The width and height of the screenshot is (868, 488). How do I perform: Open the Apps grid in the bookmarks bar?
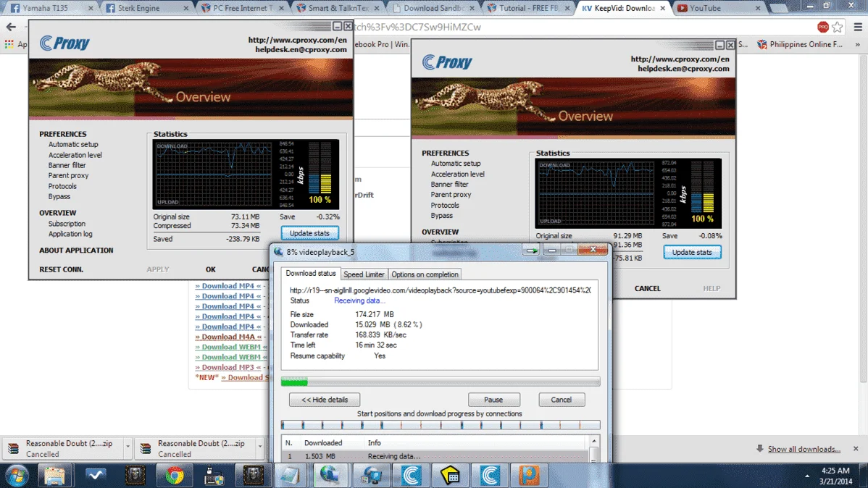pyautogui.click(x=9, y=44)
